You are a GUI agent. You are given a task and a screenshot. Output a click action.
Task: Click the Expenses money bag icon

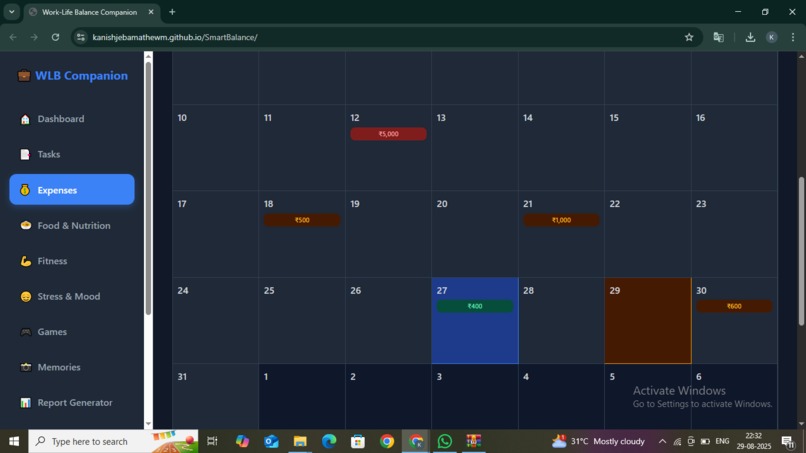25,190
